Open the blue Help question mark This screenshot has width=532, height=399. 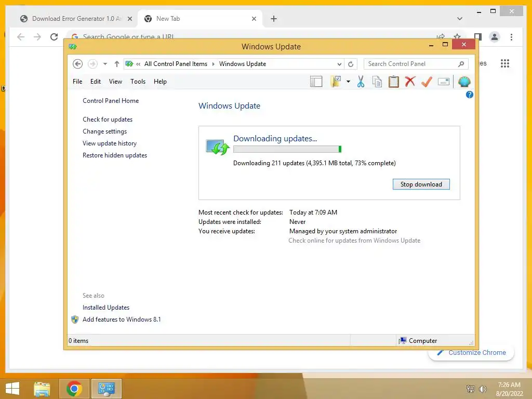point(470,95)
